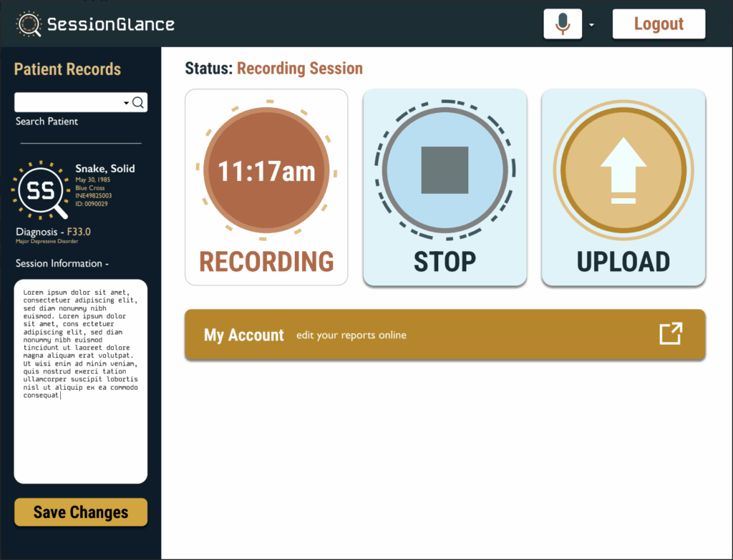
Task: Click the patient name Snake, Solid
Action: (105, 169)
